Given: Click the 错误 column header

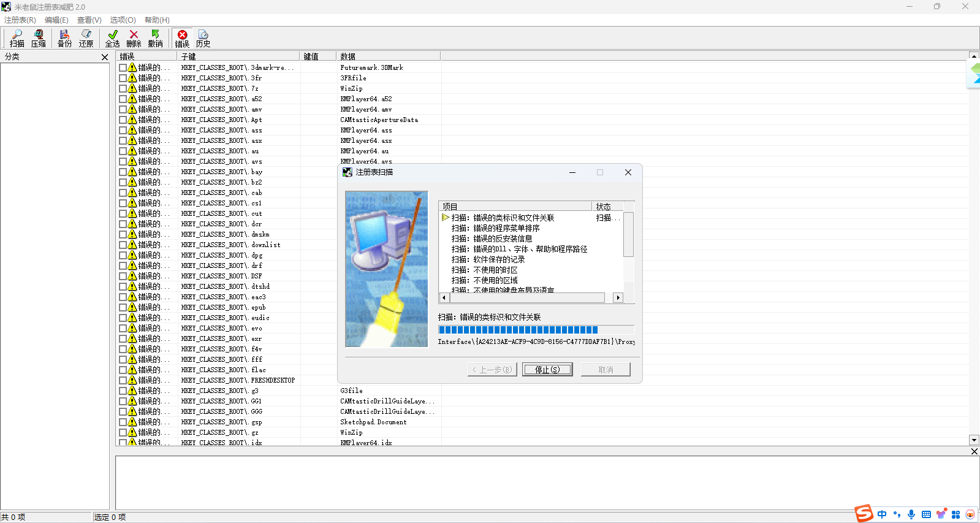Looking at the screenshot, I should coord(147,56).
